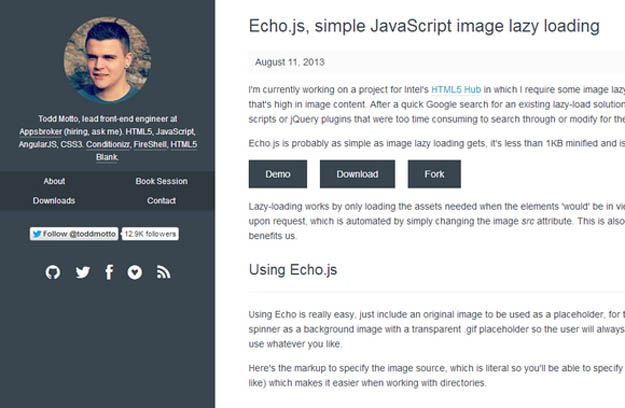The height and width of the screenshot is (408, 625).
Task: Click the 12.9K followers count bubble
Action: [x=150, y=234]
